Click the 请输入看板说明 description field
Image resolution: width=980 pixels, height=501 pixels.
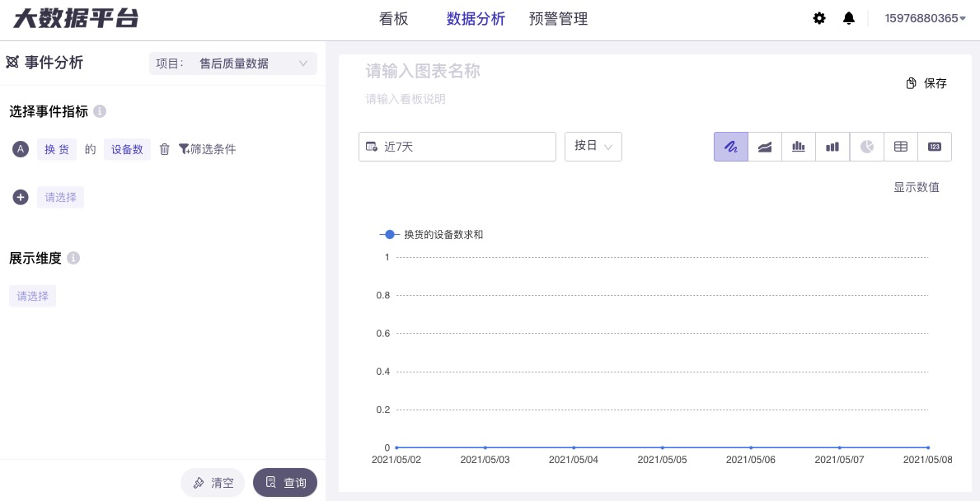click(x=406, y=99)
